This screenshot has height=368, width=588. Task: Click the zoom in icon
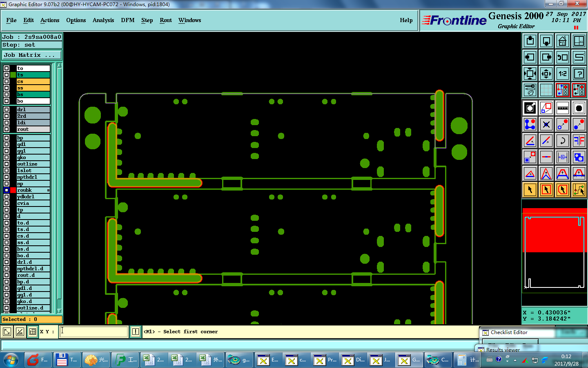[x=530, y=74]
